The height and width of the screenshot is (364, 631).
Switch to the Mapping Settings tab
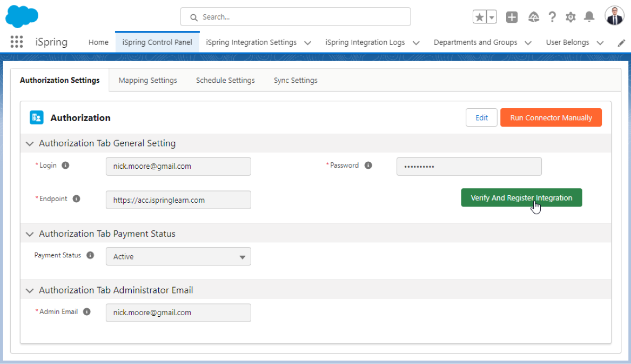(x=147, y=80)
